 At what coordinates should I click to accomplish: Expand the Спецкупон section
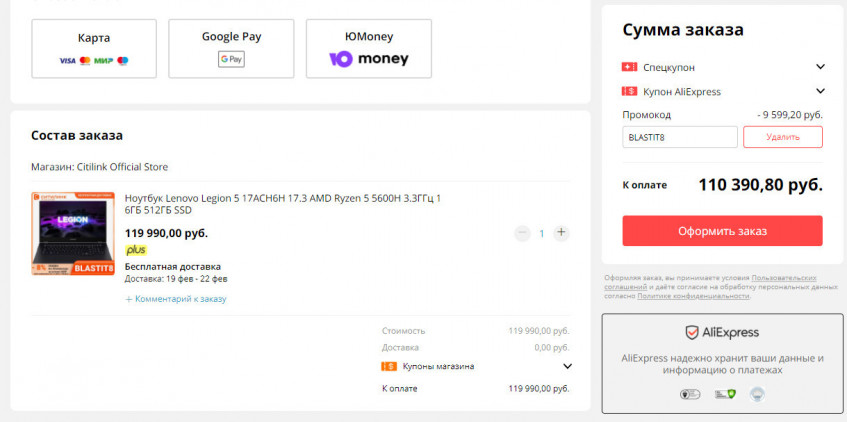pyautogui.click(x=821, y=67)
